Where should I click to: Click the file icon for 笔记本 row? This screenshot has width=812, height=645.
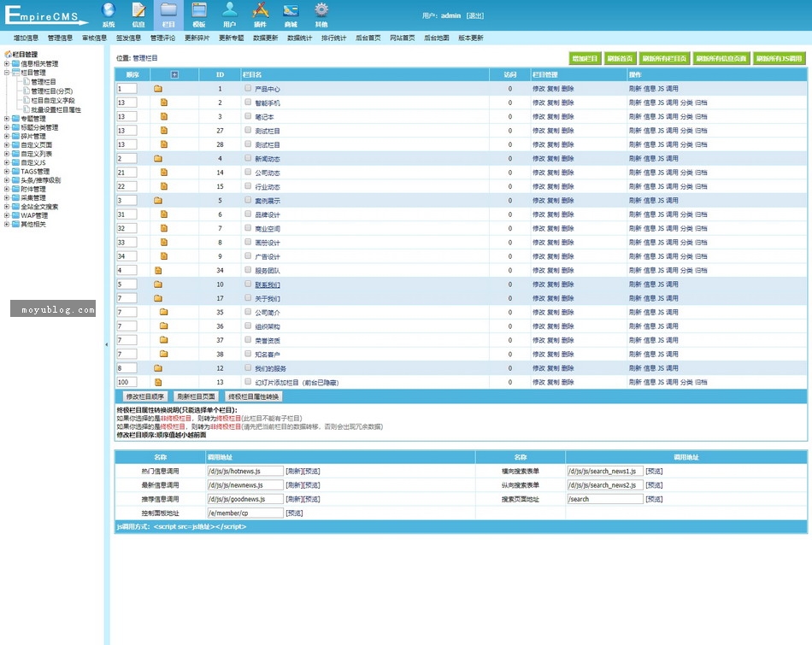(x=164, y=116)
